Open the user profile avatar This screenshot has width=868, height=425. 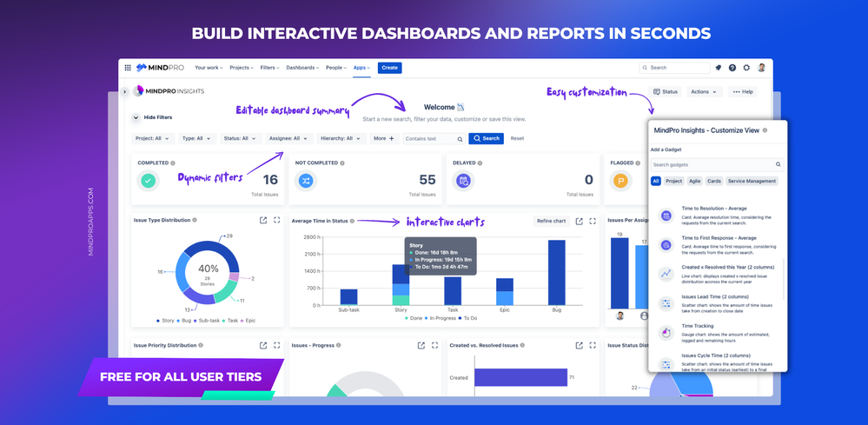coord(762,68)
